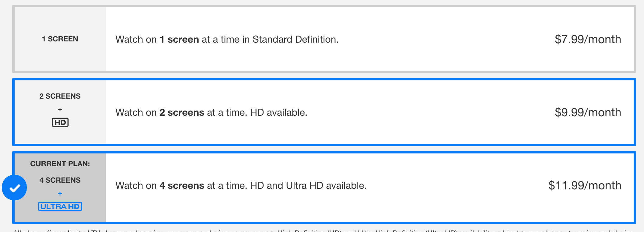Select the 4 SCREENS plan label

click(x=60, y=180)
